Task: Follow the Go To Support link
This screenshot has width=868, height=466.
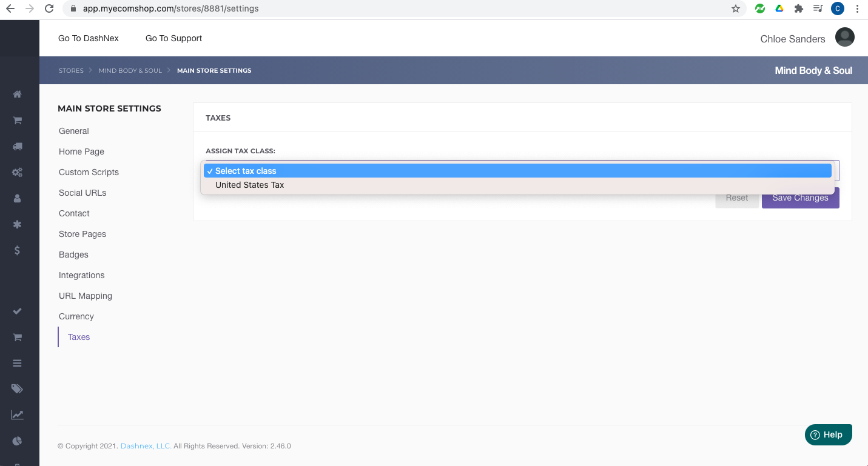Action: click(173, 38)
